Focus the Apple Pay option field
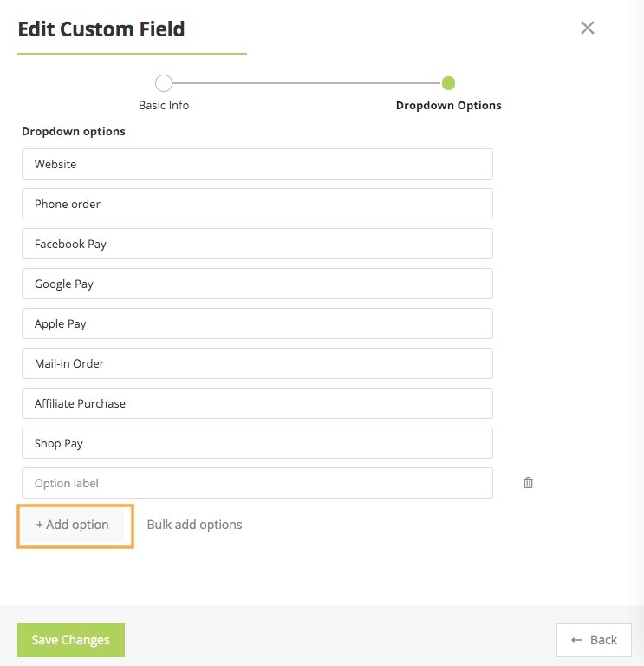This screenshot has width=644, height=666. [257, 323]
